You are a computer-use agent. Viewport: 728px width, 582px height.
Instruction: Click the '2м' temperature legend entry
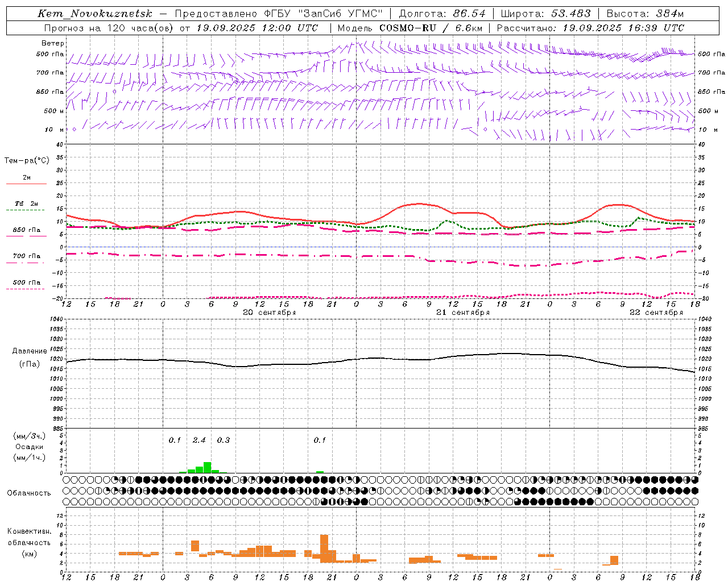pos(27,178)
